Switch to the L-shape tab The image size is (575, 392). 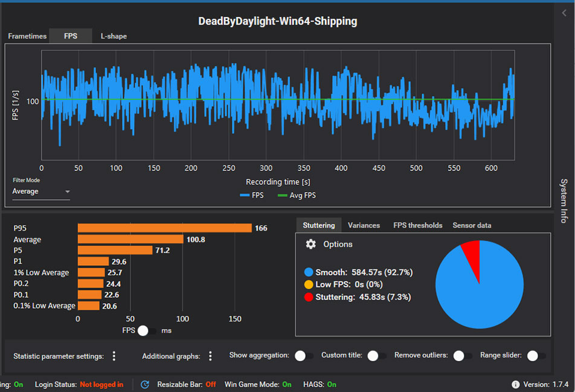point(114,36)
